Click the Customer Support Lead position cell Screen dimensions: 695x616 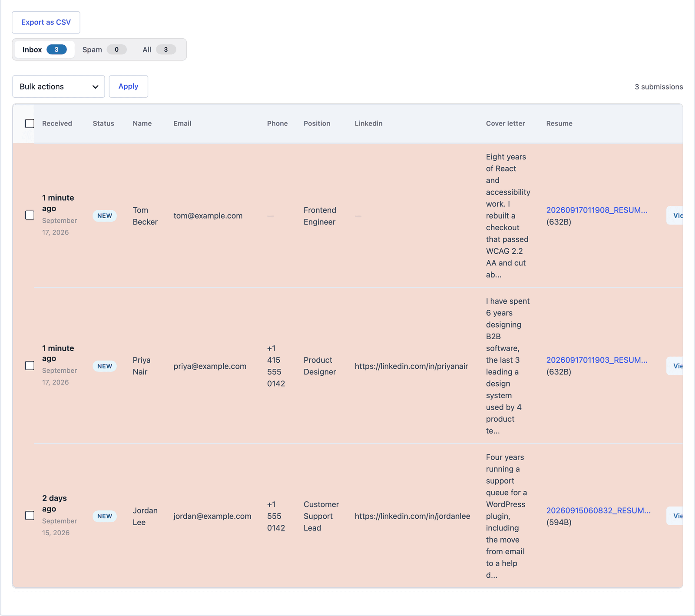(321, 516)
